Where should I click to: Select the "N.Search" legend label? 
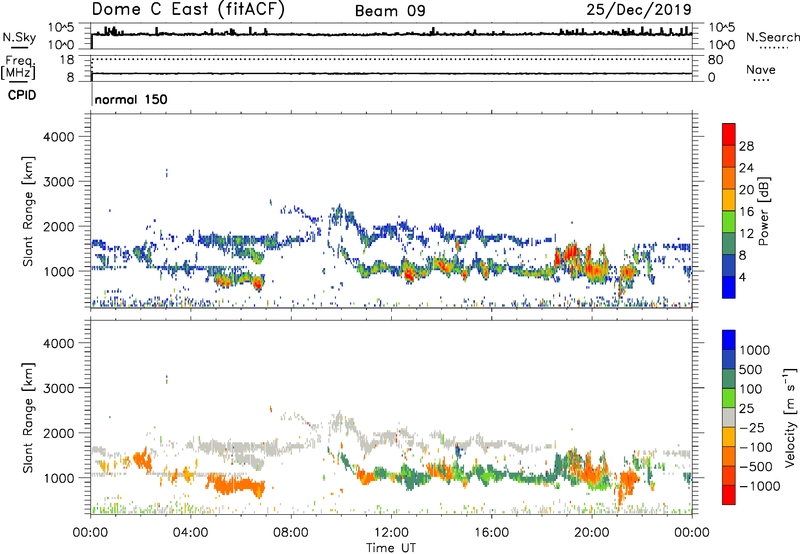click(x=772, y=37)
